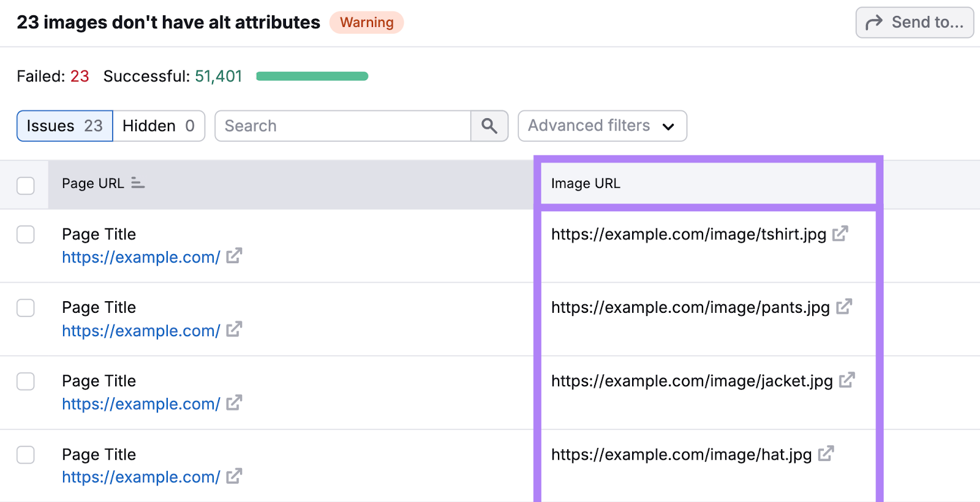The image size is (980, 502).
Task: Switch to the Issues 23 tab
Action: 65,126
